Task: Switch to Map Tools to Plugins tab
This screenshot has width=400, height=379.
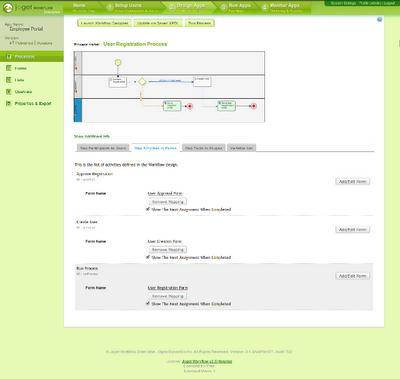Action: point(204,148)
